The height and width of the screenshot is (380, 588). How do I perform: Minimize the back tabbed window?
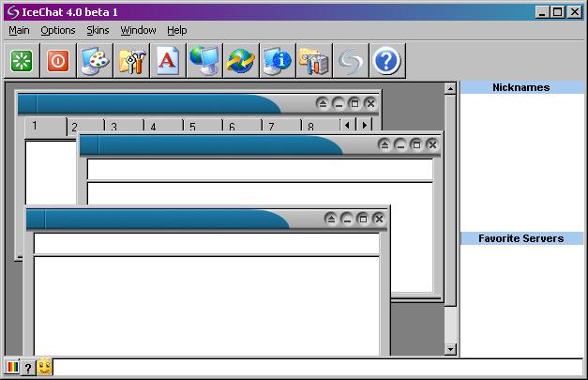click(339, 103)
